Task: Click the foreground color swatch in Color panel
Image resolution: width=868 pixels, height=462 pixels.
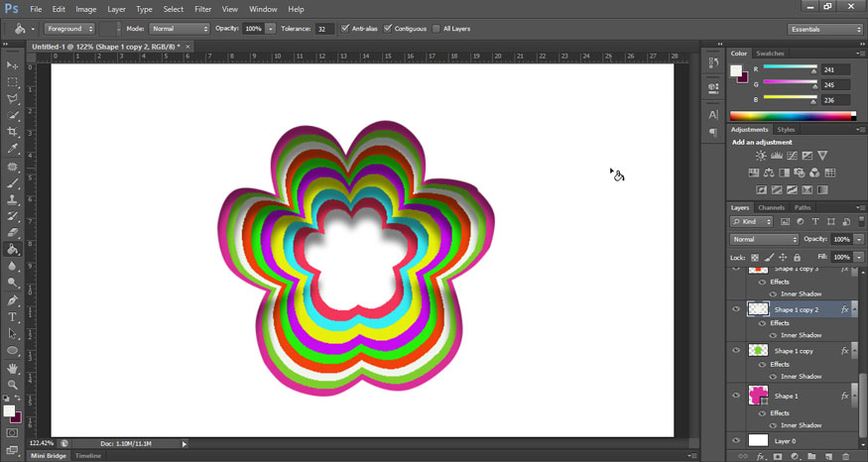Action: tap(736, 70)
